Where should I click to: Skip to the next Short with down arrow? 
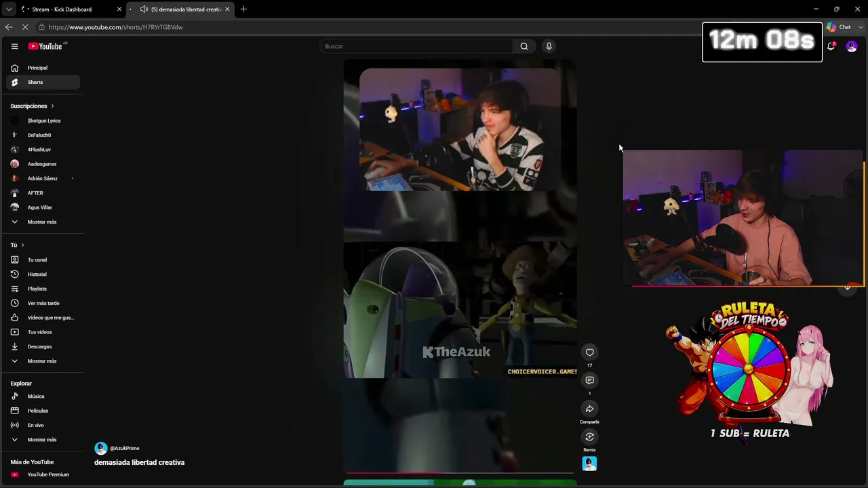pos(847,287)
